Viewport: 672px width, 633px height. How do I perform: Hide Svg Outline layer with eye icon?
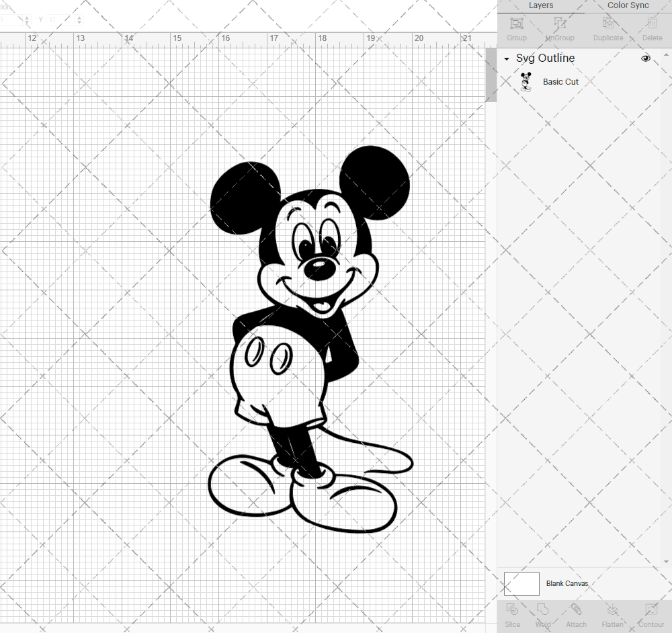coord(645,58)
